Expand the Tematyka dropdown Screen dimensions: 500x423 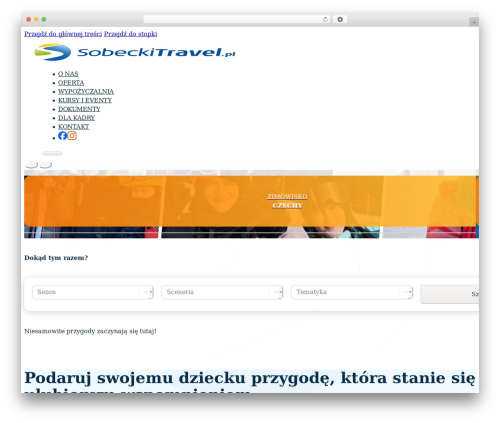coord(352,292)
